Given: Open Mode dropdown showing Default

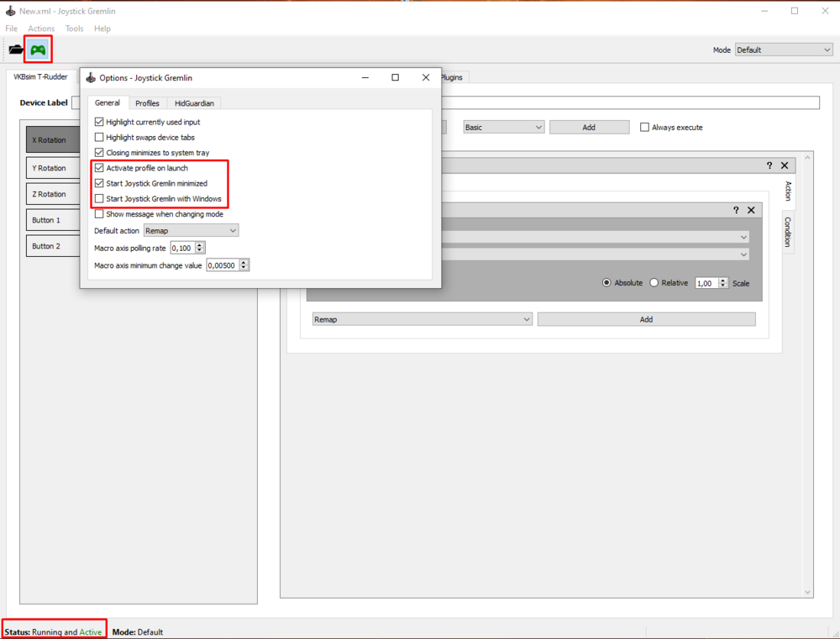Looking at the screenshot, I should point(784,50).
